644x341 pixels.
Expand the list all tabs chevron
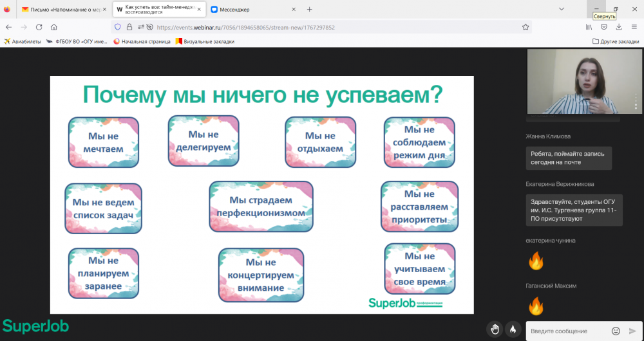tap(562, 9)
